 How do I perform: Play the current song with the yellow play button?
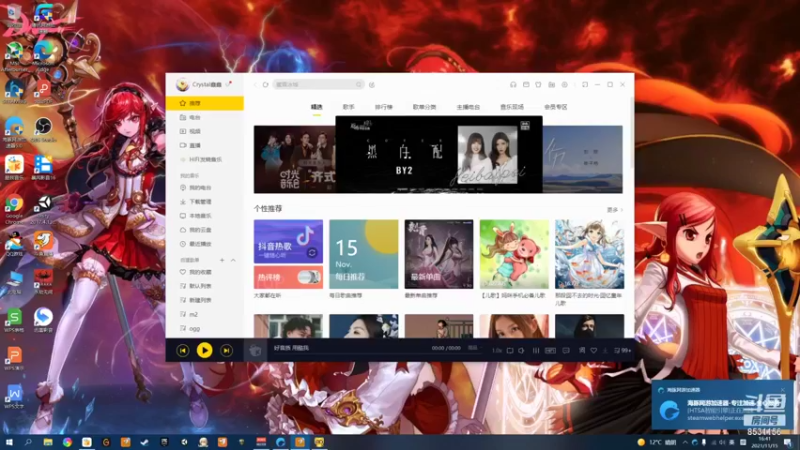pos(205,351)
